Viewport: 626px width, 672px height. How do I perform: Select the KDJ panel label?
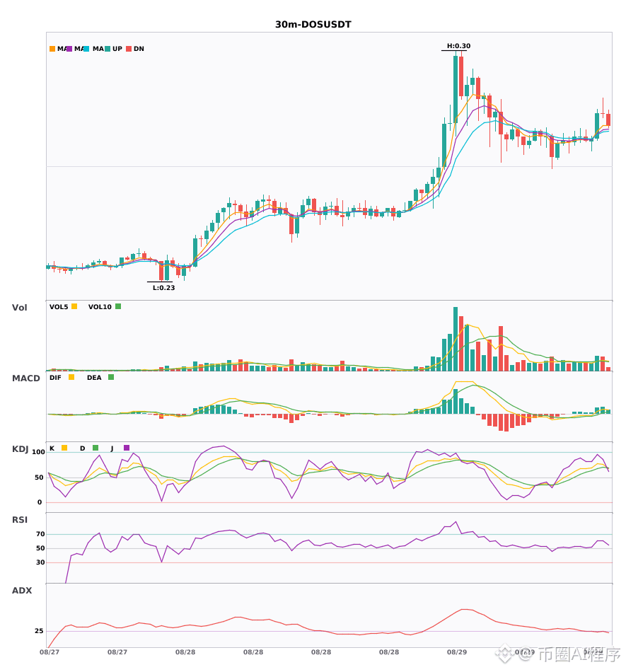[x=20, y=449]
